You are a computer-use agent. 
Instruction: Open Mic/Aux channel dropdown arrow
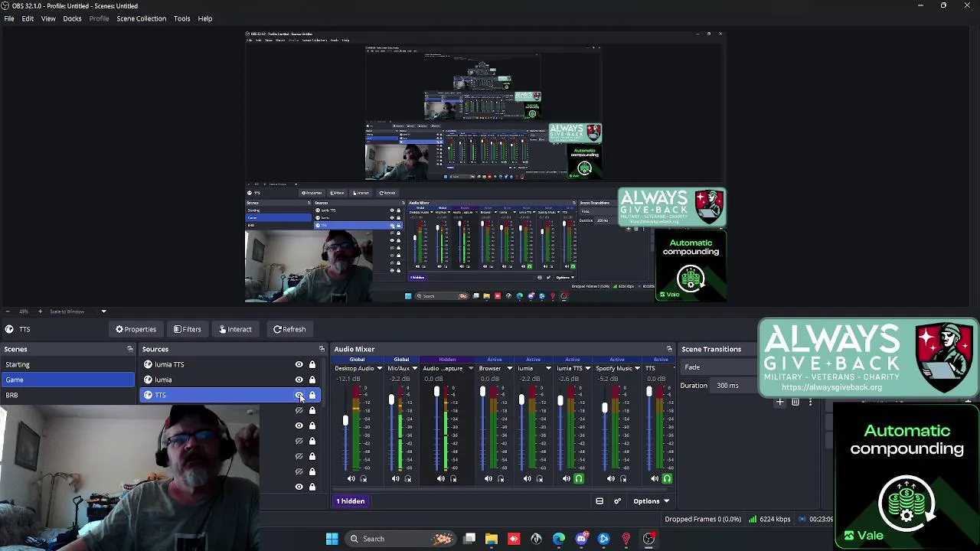tap(415, 369)
